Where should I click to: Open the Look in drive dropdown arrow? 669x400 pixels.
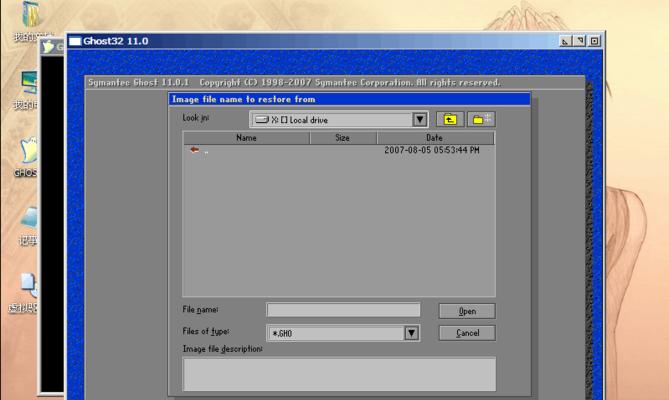(420, 120)
